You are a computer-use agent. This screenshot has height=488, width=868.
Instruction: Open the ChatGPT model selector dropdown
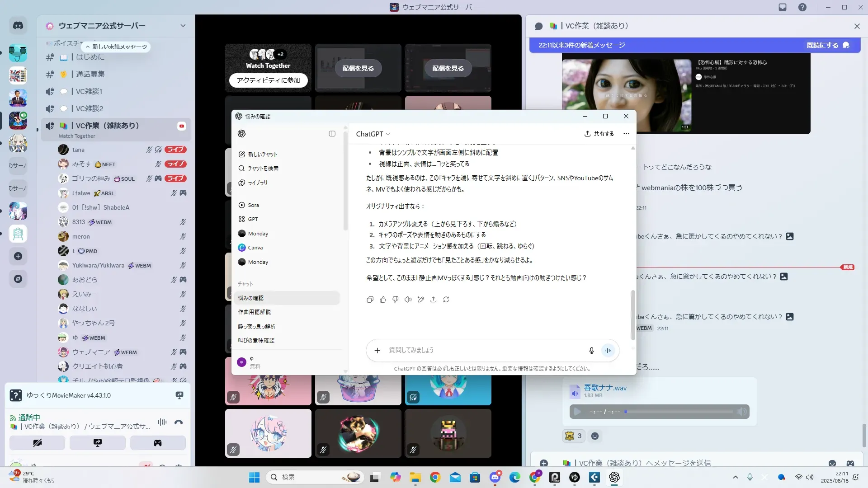click(x=373, y=134)
